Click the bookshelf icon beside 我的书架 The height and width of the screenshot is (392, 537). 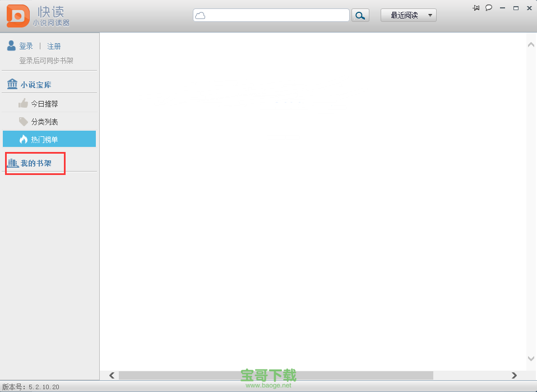[12, 163]
